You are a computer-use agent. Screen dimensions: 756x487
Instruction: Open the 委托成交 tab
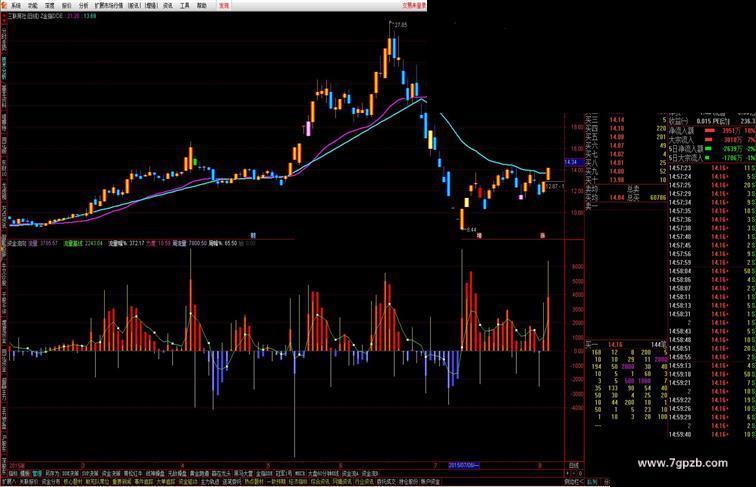[x=387, y=481]
